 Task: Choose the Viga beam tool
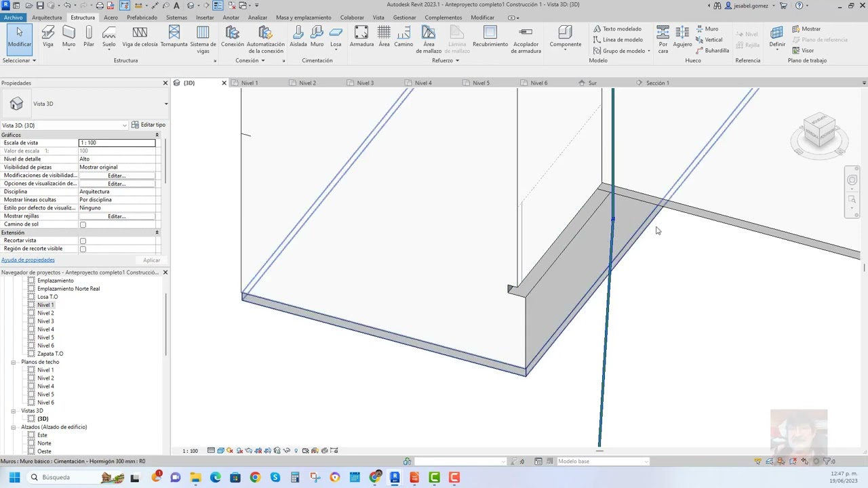(48, 37)
